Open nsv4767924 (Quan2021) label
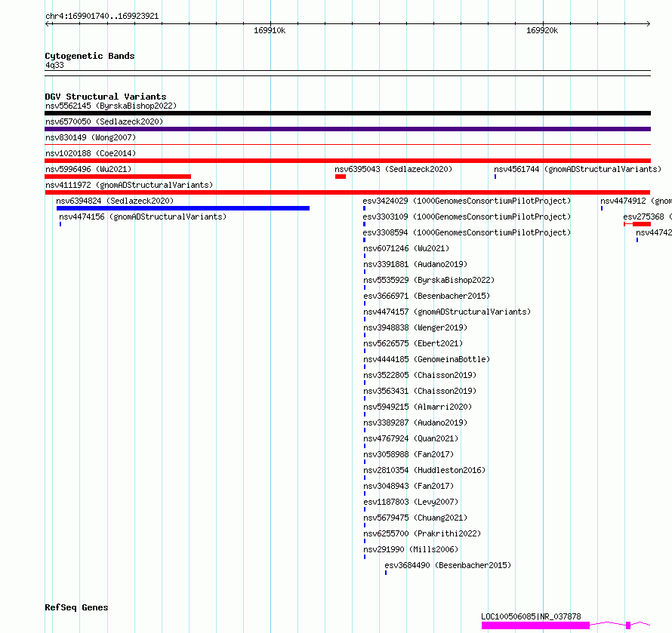The width and height of the screenshot is (672, 633). pos(411,438)
